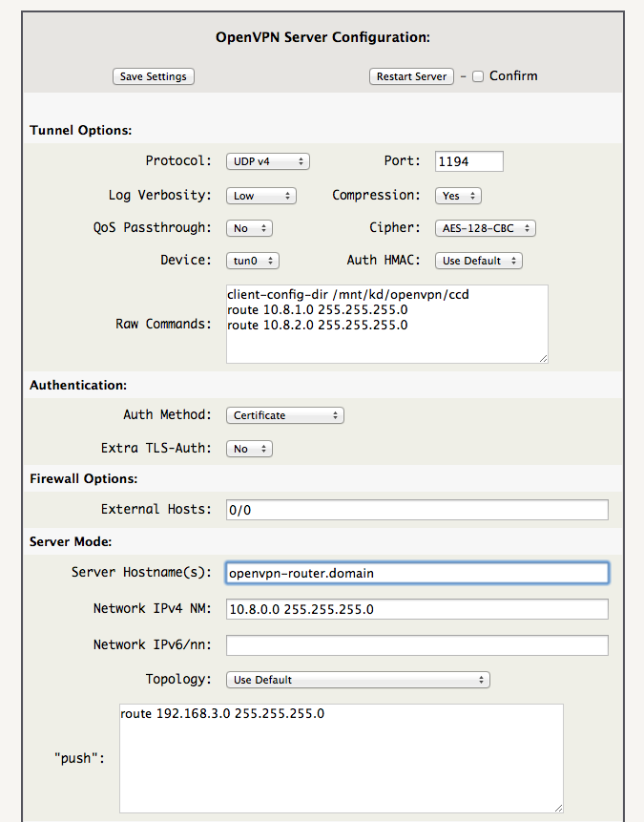This screenshot has height=822, width=644.
Task: Click the Restart Server button
Action: click(411, 76)
